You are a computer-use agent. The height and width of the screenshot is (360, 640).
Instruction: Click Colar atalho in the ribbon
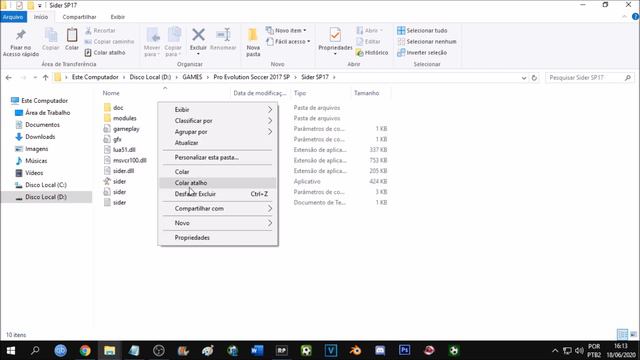(105, 53)
